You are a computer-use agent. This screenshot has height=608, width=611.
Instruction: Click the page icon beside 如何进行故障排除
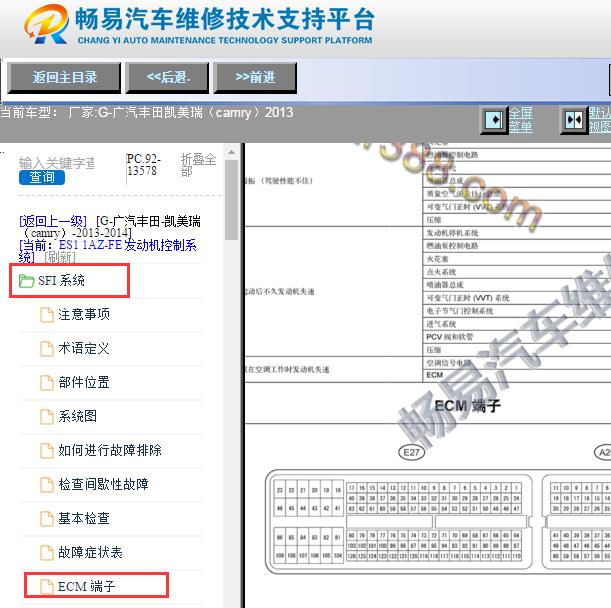pyautogui.click(x=47, y=451)
